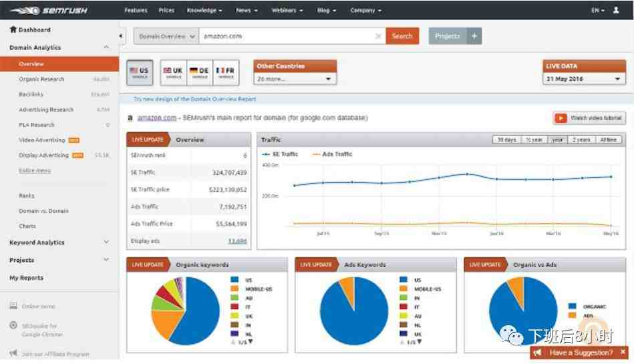Click the SEMrush logo icon
This screenshot has height=364, width=634.
(x=25, y=10)
